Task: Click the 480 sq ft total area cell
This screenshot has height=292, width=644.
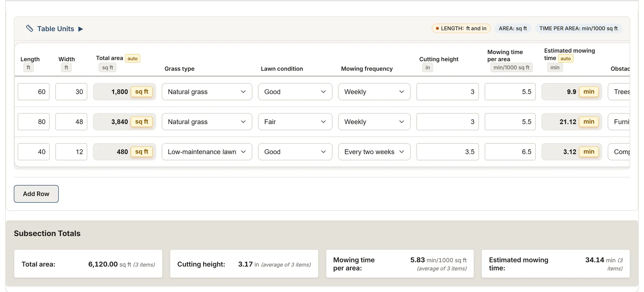Action: tap(124, 152)
